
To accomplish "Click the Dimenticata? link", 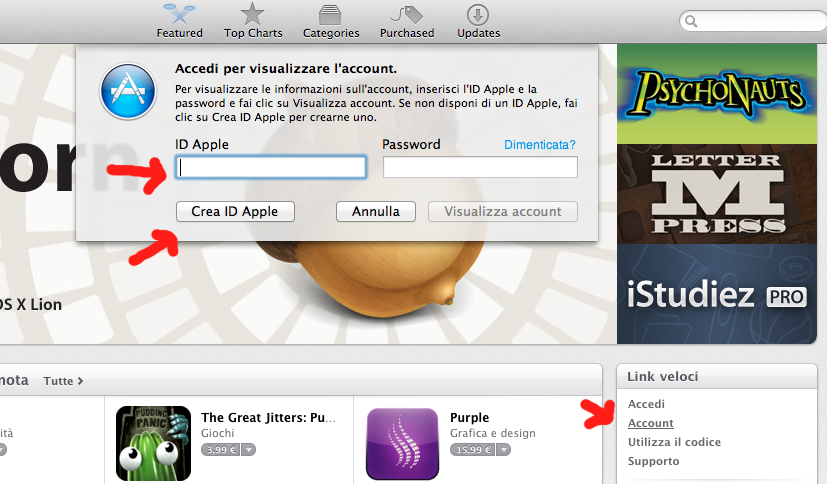I will point(540,145).
